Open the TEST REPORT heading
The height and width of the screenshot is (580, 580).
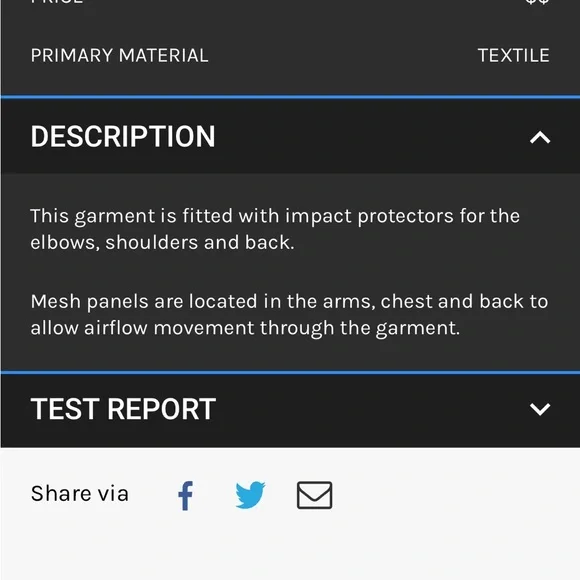(123, 409)
